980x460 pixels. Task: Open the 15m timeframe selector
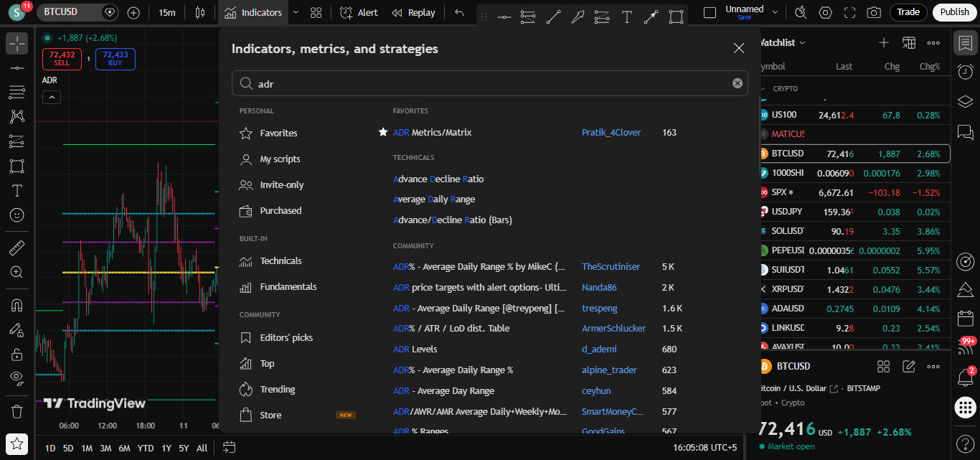[x=166, y=12]
